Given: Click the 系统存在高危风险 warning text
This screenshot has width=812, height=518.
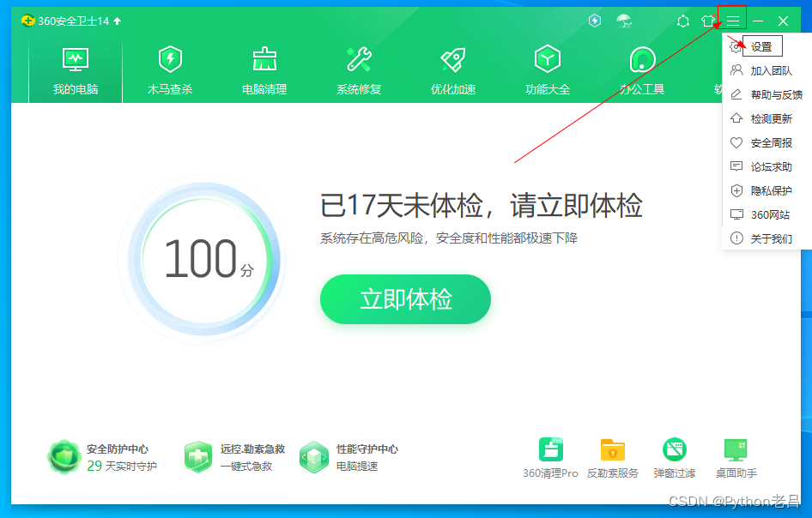Looking at the screenshot, I should pos(449,238).
